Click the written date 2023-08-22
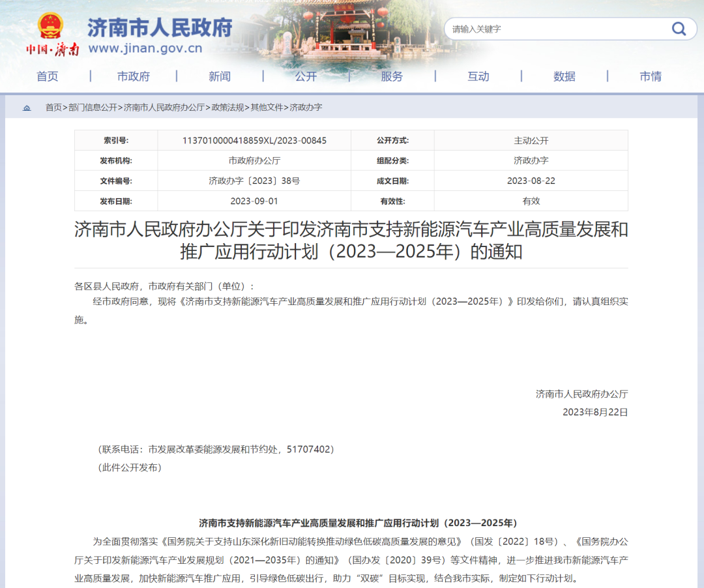 pyautogui.click(x=531, y=181)
